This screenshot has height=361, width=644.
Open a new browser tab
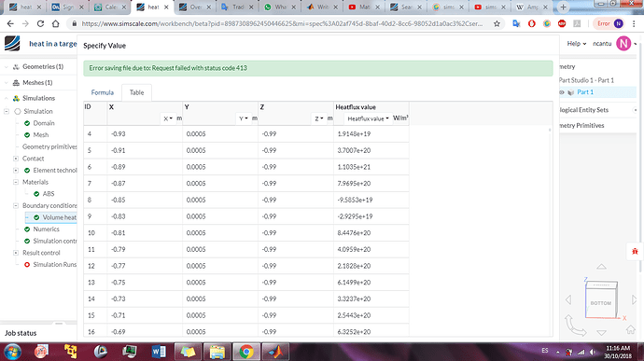pos(563,7)
